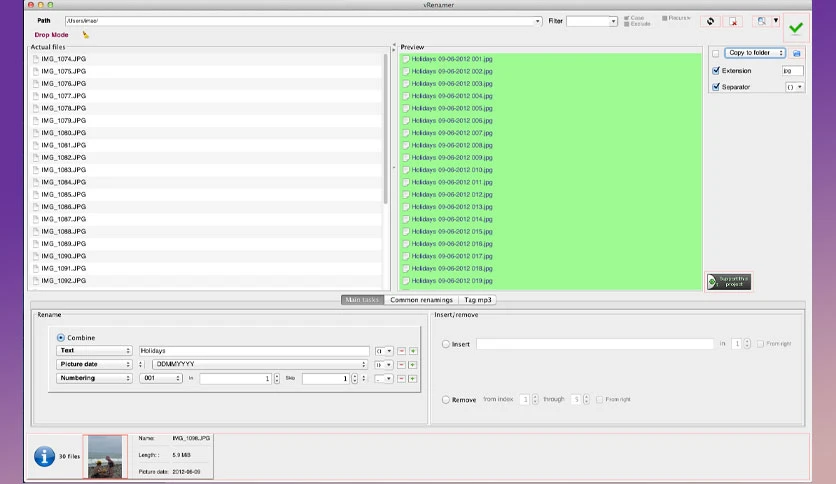The width and height of the screenshot is (836, 484).
Task: Remove the Picture date row with red minus icon
Action: point(401,365)
